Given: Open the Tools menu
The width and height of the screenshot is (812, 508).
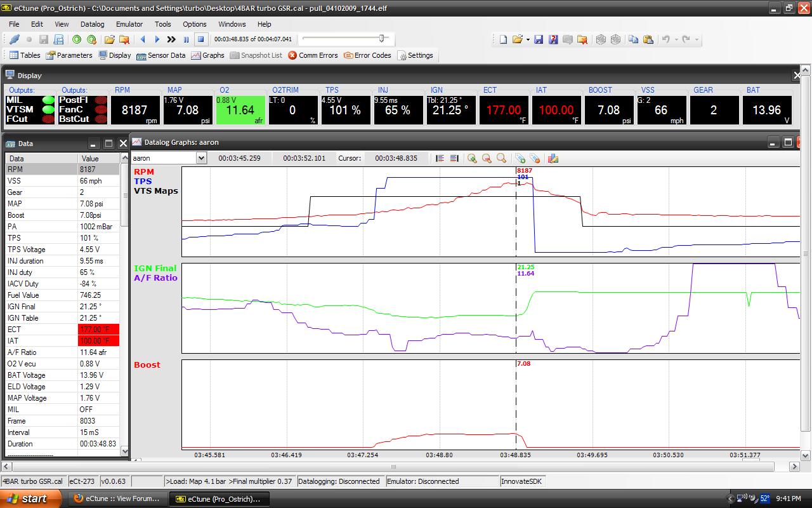Looking at the screenshot, I should coord(163,24).
